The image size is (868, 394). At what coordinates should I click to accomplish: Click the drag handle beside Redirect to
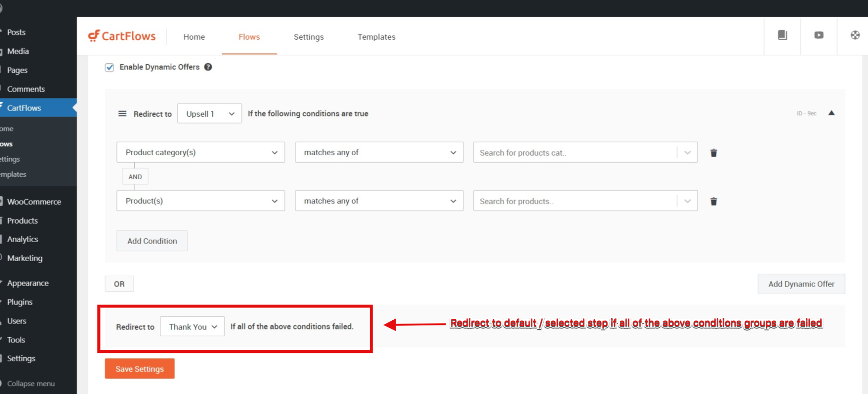tap(122, 114)
